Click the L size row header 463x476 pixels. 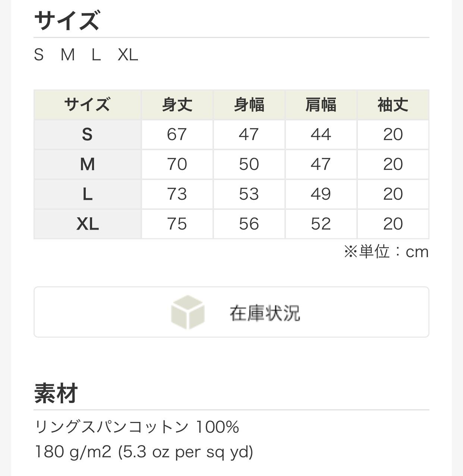87,194
